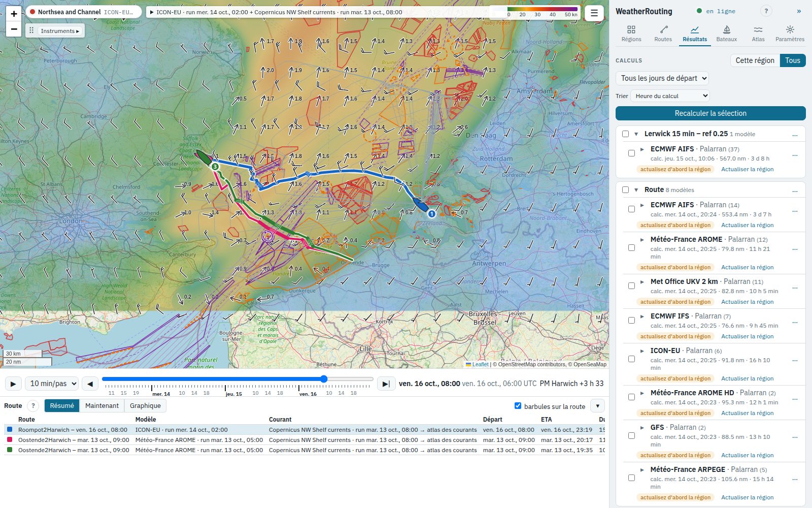Select the ICON-EU Palarran (6) checkbox
This screenshot has height=508, width=812.
pyautogui.click(x=631, y=359)
